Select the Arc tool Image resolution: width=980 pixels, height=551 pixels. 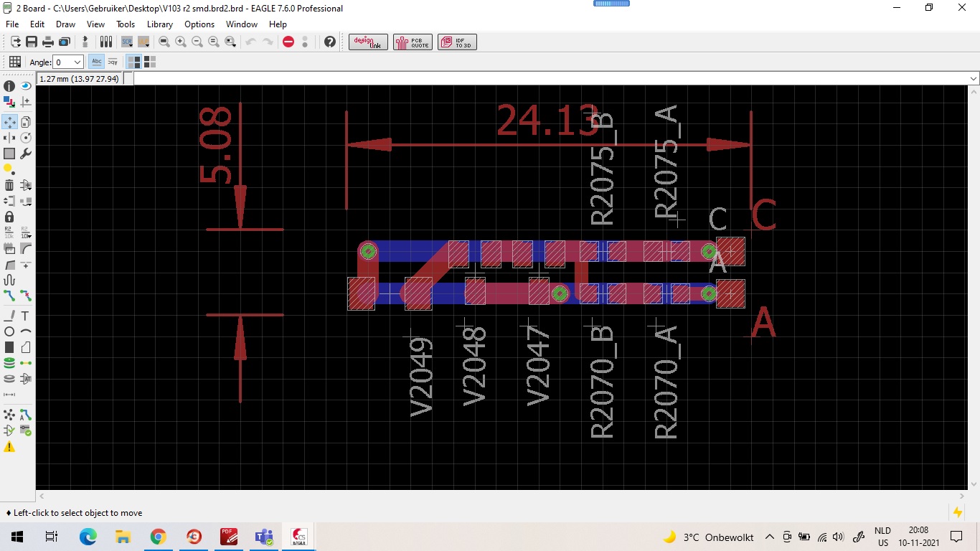[26, 331]
